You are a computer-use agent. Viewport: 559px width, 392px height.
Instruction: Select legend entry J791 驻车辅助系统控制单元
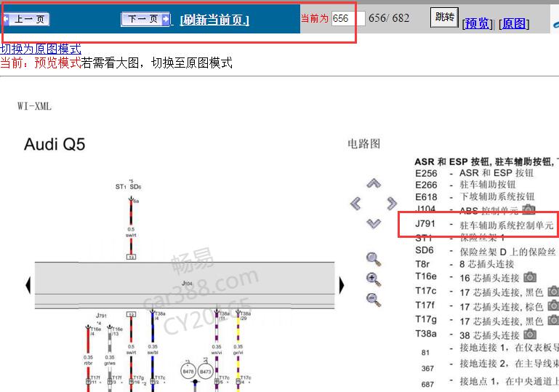484,225
